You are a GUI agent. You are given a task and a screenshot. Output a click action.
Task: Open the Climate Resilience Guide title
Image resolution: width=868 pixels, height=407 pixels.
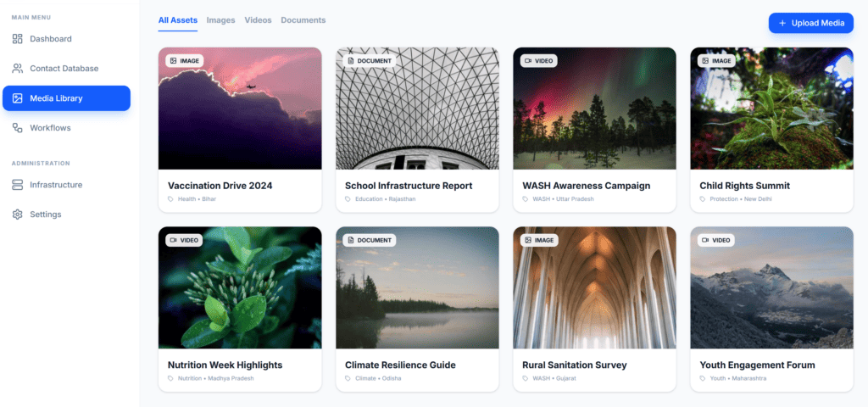click(400, 365)
